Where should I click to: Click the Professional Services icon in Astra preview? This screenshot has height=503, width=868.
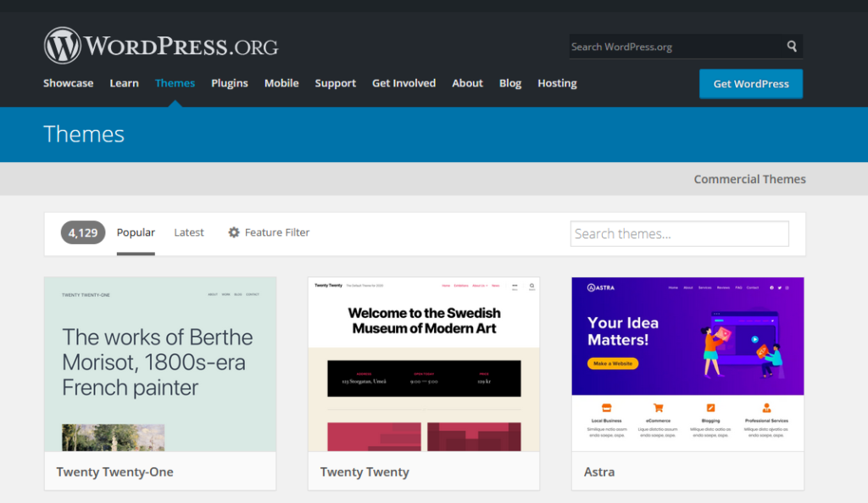(766, 408)
